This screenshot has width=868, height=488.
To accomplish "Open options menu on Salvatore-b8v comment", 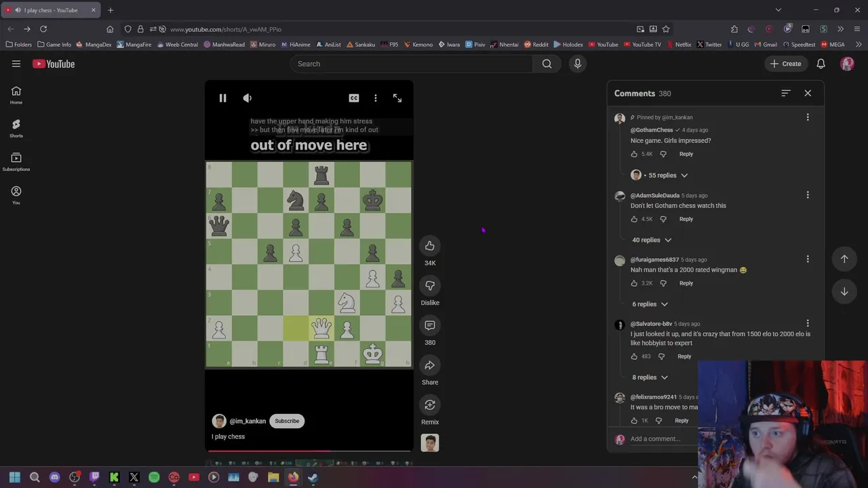I will pos(808,323).
